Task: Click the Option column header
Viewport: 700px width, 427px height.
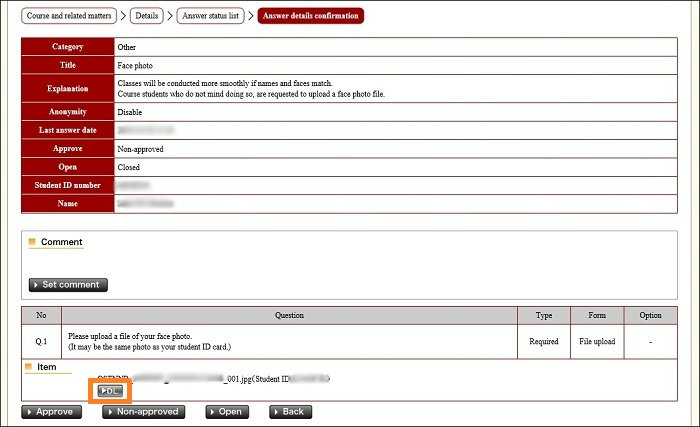Action: [x=650, y=315]
